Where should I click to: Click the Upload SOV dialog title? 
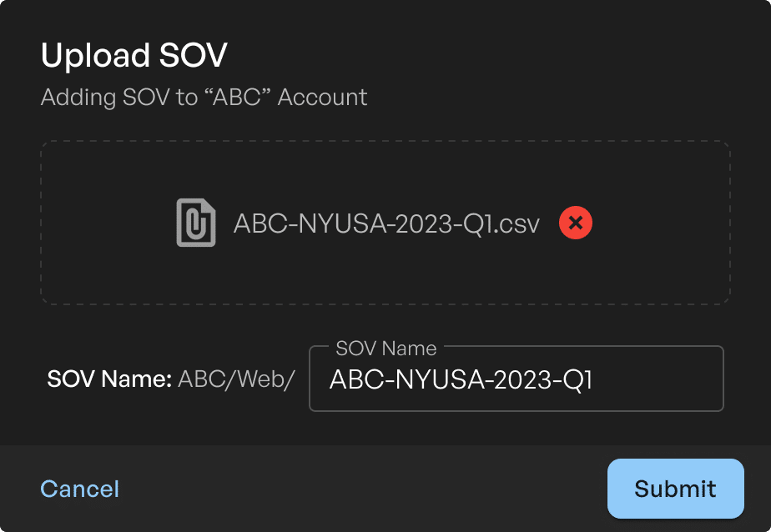pos(134,55)
